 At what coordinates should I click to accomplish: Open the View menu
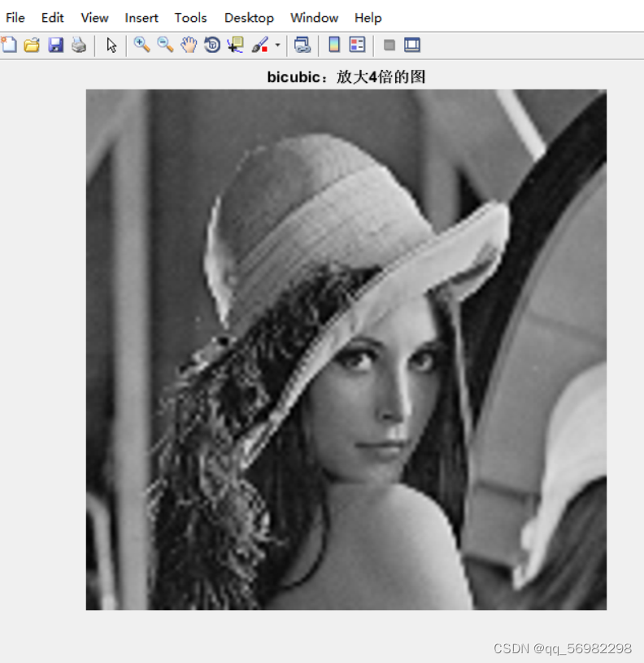tap(94, 18)
